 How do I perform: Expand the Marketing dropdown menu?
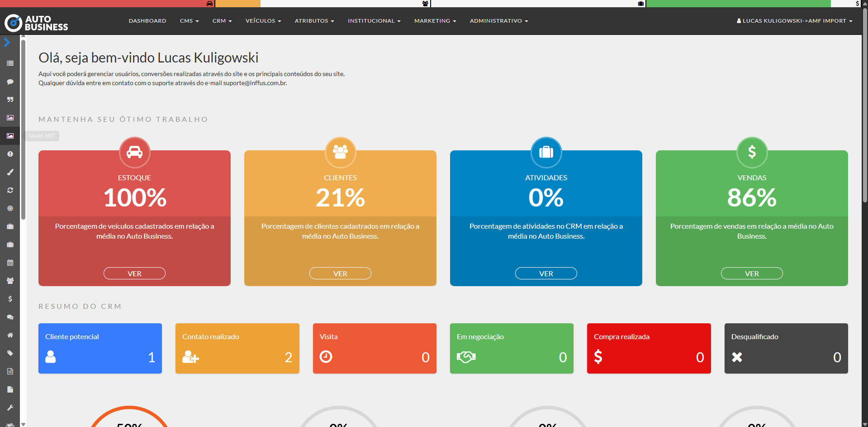(435, 21)
